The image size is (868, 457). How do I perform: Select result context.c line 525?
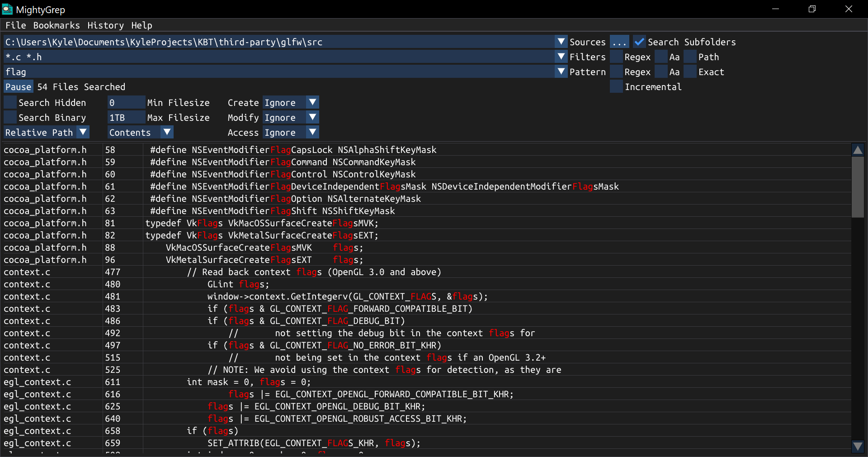point(426,370)
